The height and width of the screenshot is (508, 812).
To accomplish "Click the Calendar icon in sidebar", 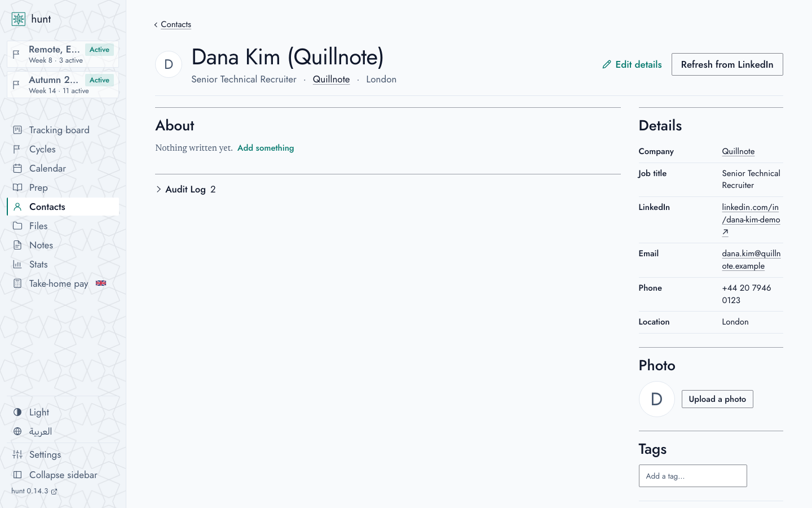I will [x=17, y=168].
